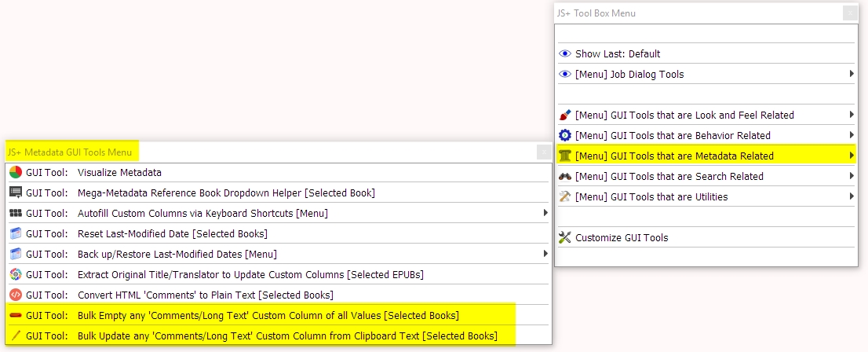Expand Back up/Restore Last-Modified Dates submenu arrow

(545, 254)
